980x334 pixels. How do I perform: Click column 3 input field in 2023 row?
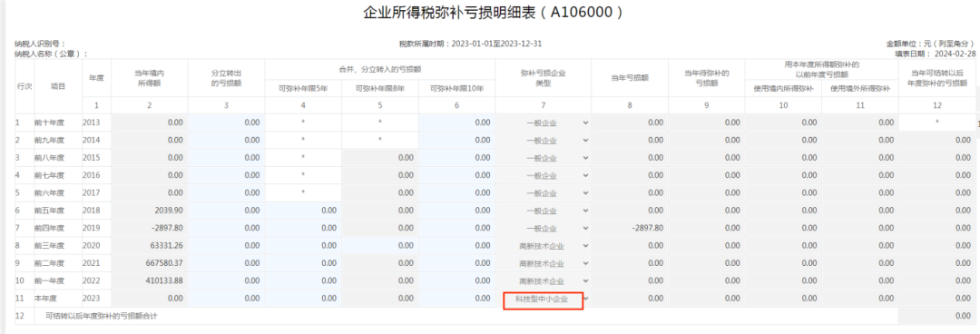point(226,299)
